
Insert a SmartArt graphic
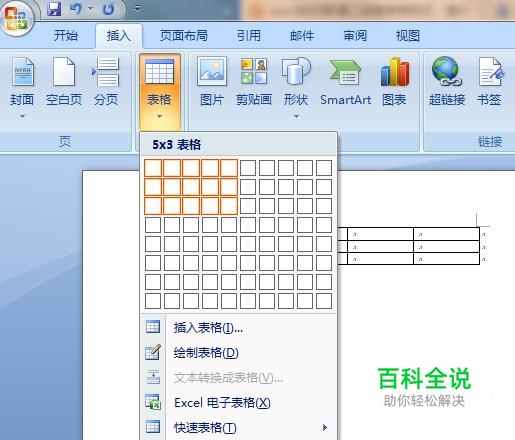(345, 82)
